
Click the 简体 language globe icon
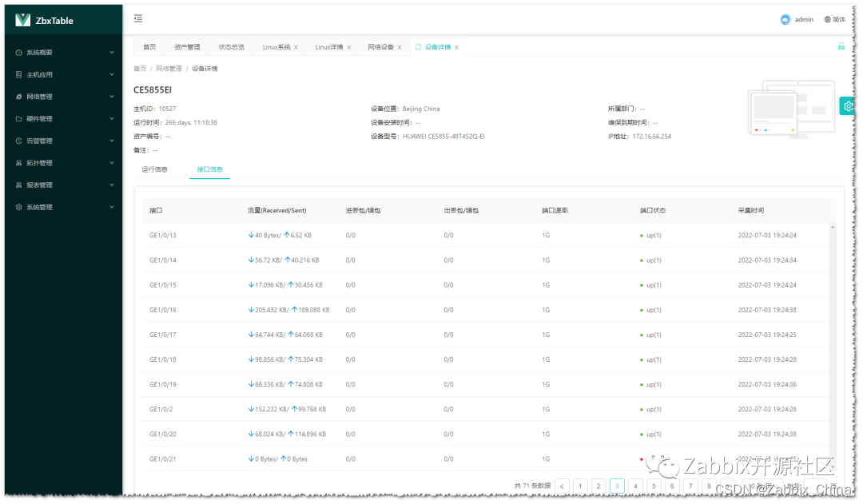[x=827, y=18]
